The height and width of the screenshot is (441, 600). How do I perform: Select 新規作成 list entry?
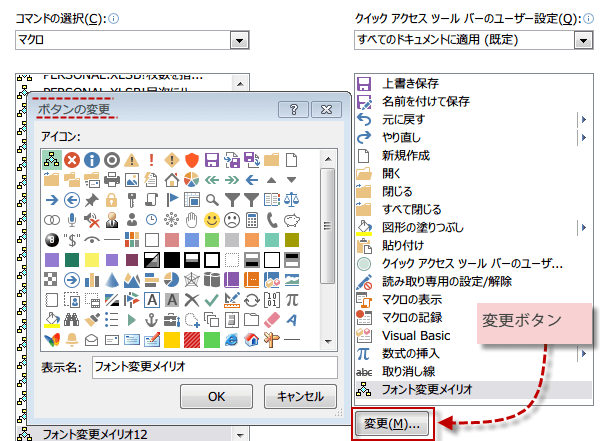[474, 155]
